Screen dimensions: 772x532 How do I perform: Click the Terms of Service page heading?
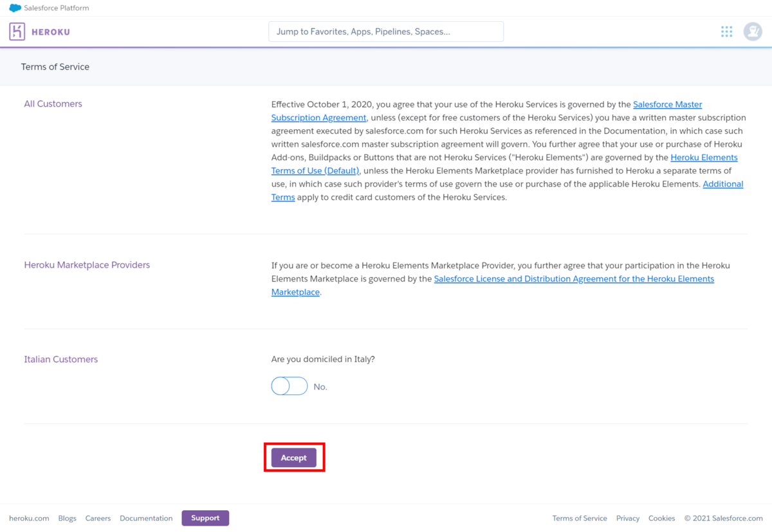55,67
